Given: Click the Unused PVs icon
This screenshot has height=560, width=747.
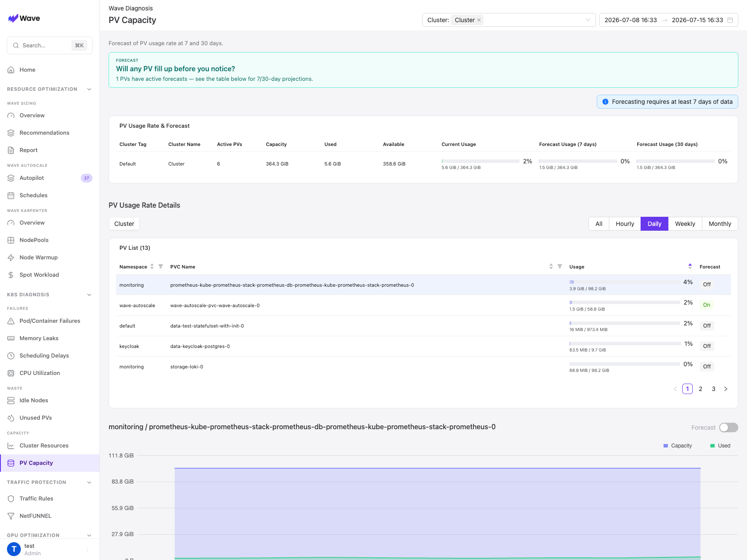Looking at the screenshot, I should (x=11, y=418).
